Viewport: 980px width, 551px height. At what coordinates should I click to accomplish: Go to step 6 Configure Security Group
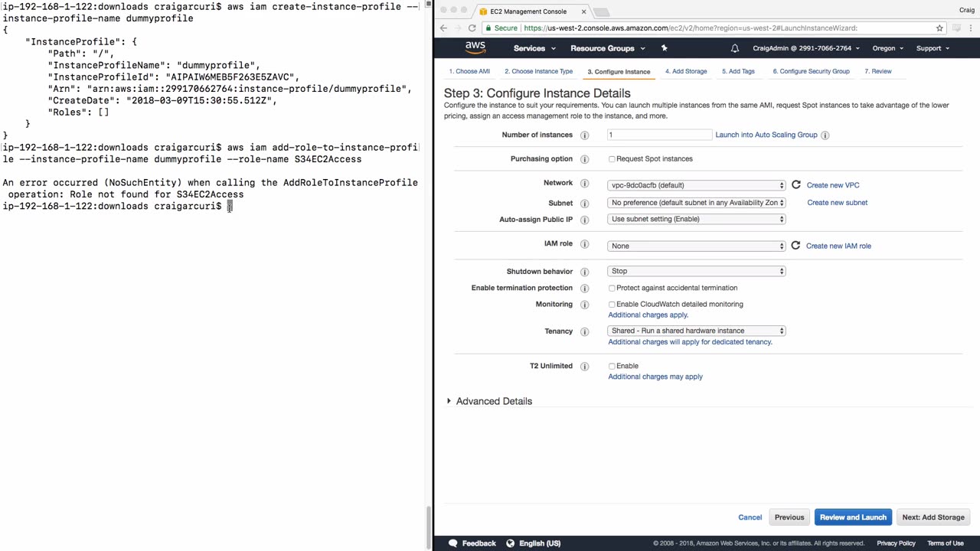click(x=811, y=71)
